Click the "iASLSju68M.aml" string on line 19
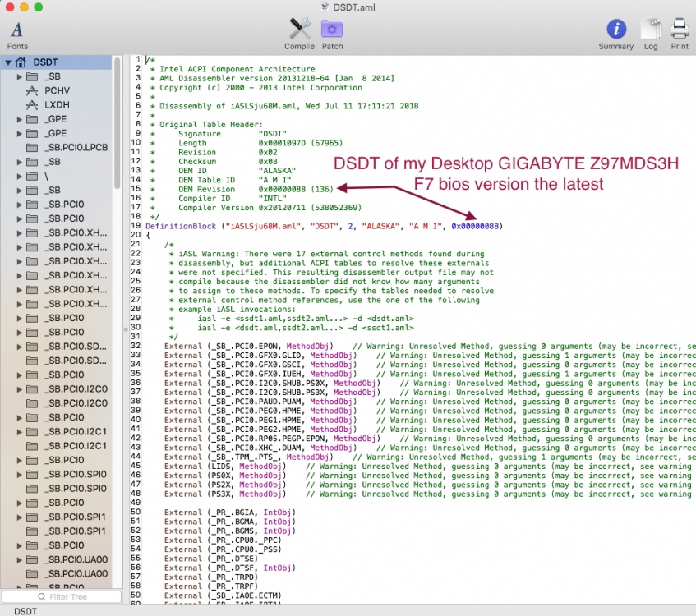This screenshot has height=616, width=696. [x=264, y=226]
